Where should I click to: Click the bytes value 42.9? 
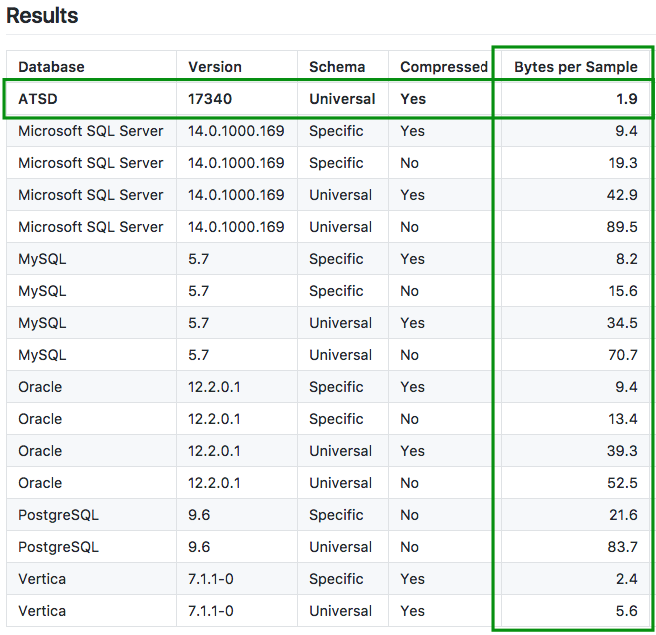click(x=622, y=195)
